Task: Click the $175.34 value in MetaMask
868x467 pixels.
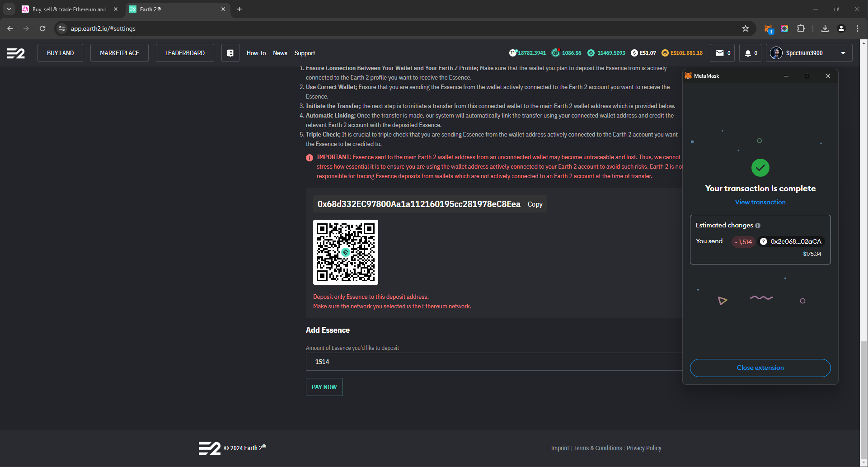Action: (x=812, y=254)
